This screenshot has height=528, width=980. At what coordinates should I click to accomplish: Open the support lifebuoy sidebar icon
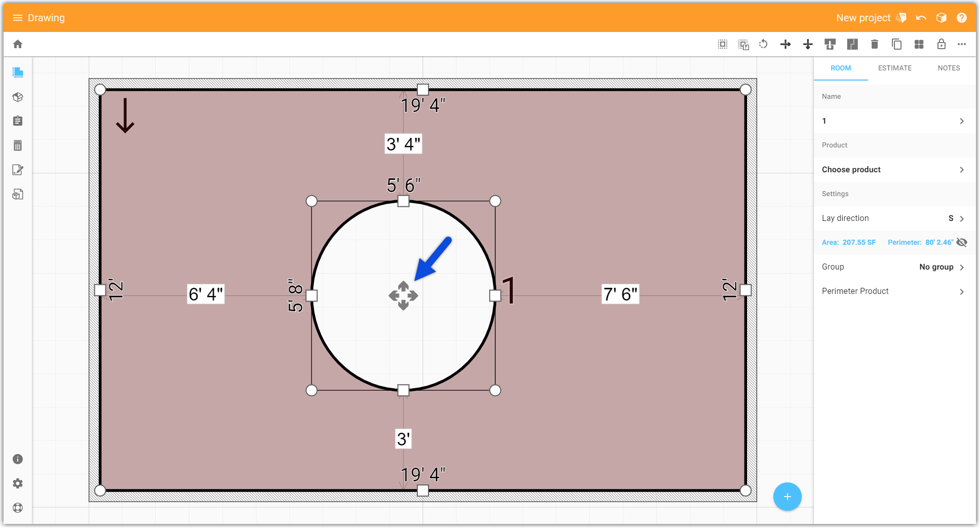tap(18, 508)
